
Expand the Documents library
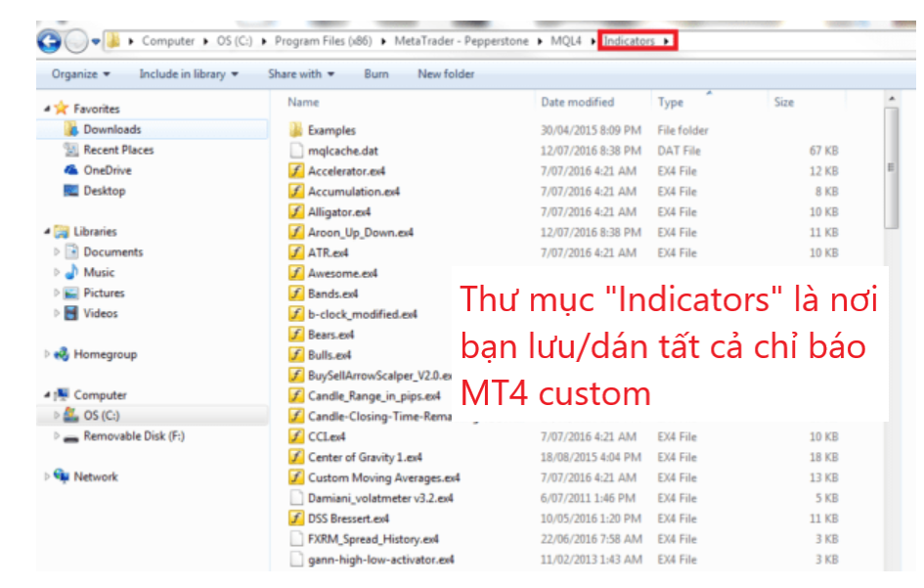click(57, 251)
